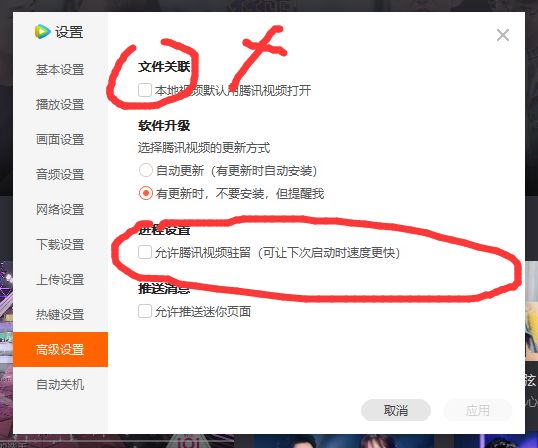Click the Tencent Video logo icon
Image resolution: width=538 pixels, height=448 pixels.
pyautogui.click(x=43, y=32)
